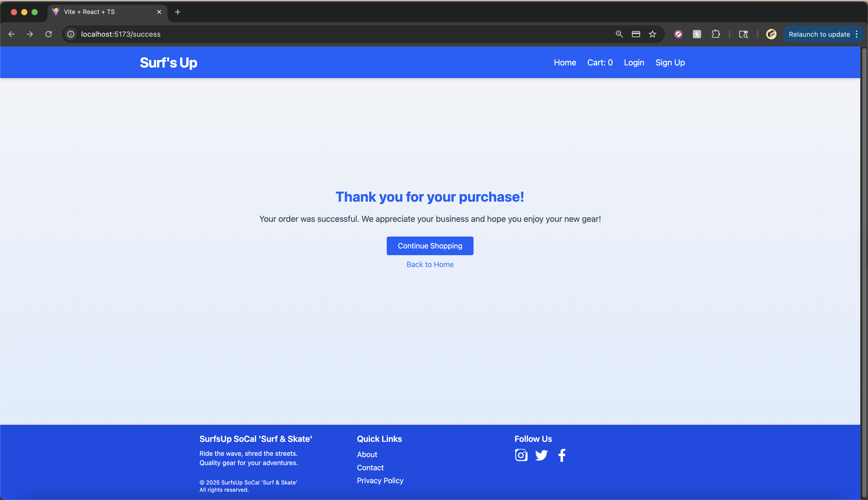Image resolution: width=868 pixels, height=500 pixels.
Task: Open Chrome three-dot menu
Action: [x=857, y=34]
